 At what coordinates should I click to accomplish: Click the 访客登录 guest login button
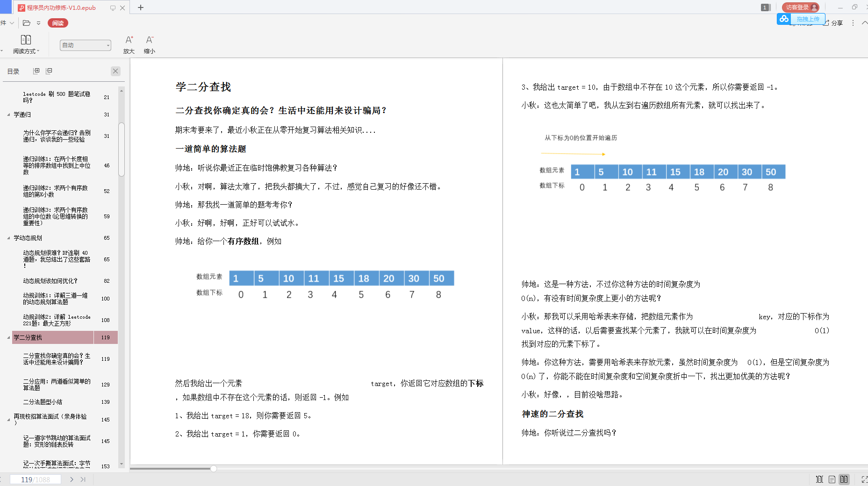coord(801,7)
